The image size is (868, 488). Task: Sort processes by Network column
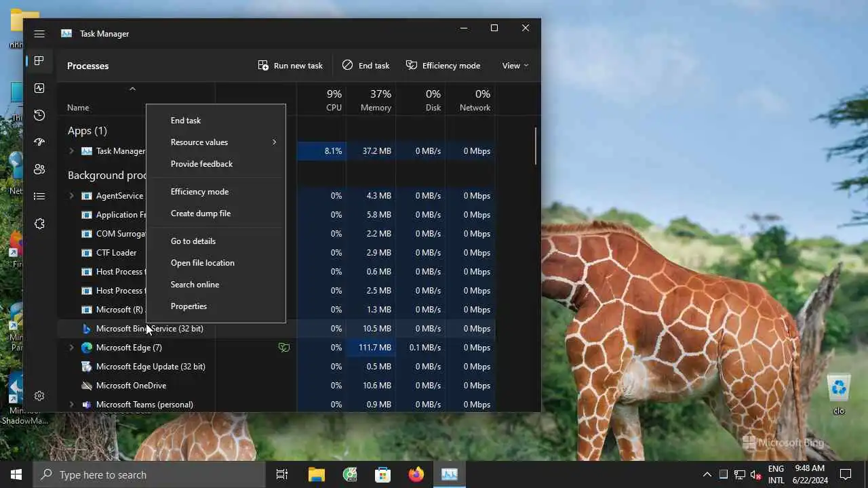[470, 100]
